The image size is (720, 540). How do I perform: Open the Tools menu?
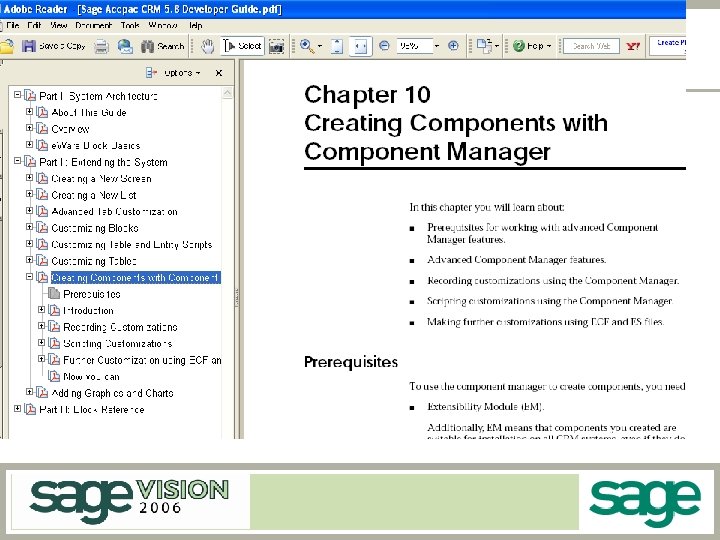pos(130,25)
